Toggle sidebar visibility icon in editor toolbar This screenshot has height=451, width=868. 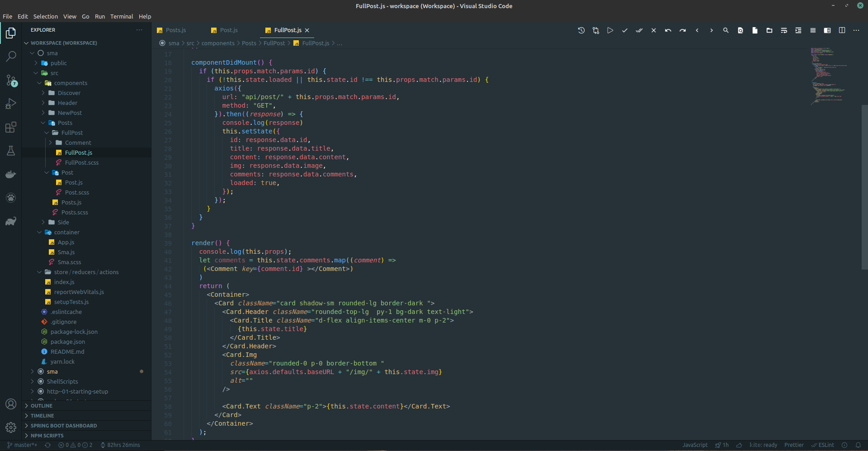click(827, 30)
